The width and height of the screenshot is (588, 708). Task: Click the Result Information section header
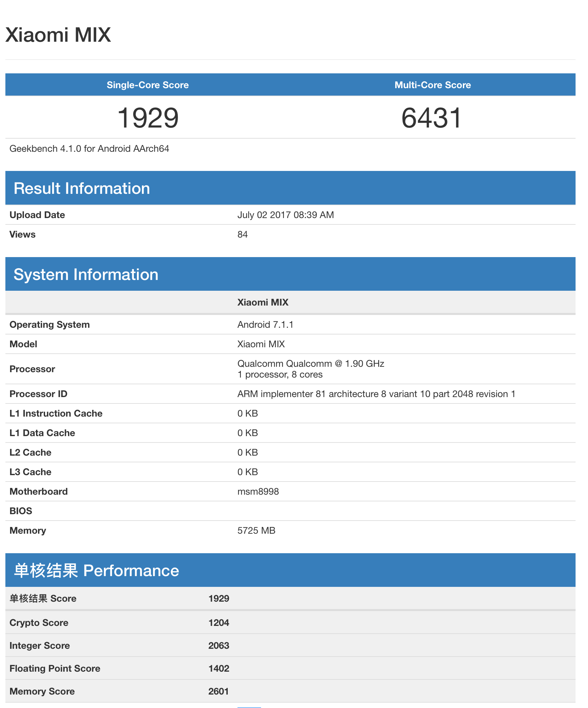[81, 188]
